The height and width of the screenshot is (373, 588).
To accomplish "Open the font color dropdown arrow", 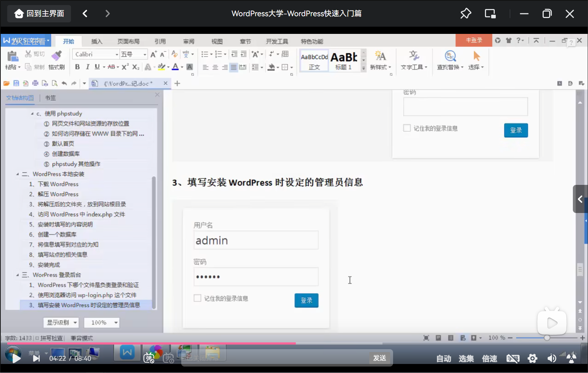I will point(182,67).
